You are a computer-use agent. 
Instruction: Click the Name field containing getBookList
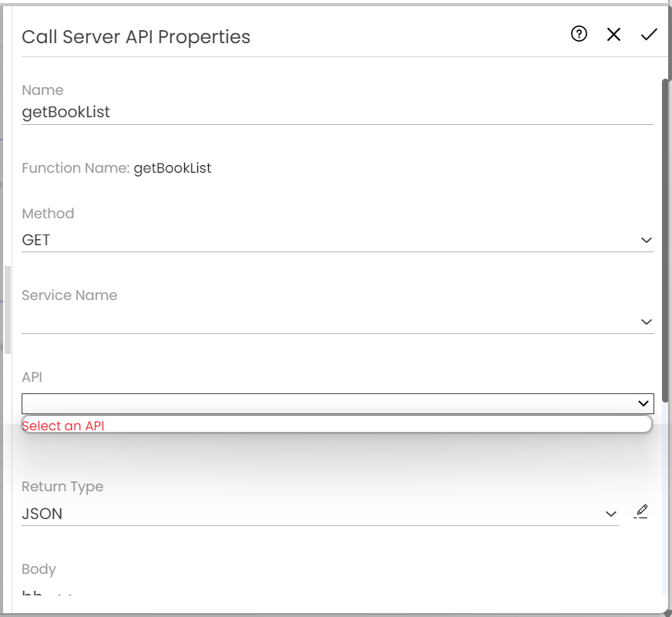[x=337, y=113]
